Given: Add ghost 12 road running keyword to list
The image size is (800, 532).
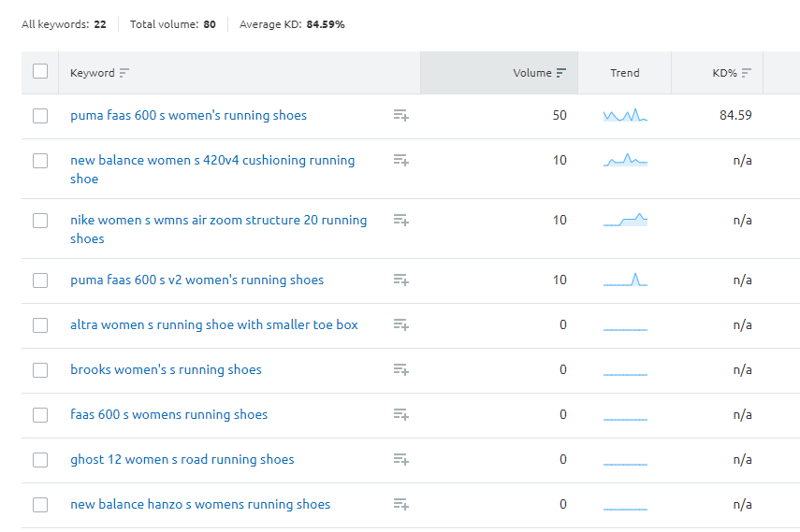Looking at the screenshot, I should pyautogui.click(x=400, y=460).
